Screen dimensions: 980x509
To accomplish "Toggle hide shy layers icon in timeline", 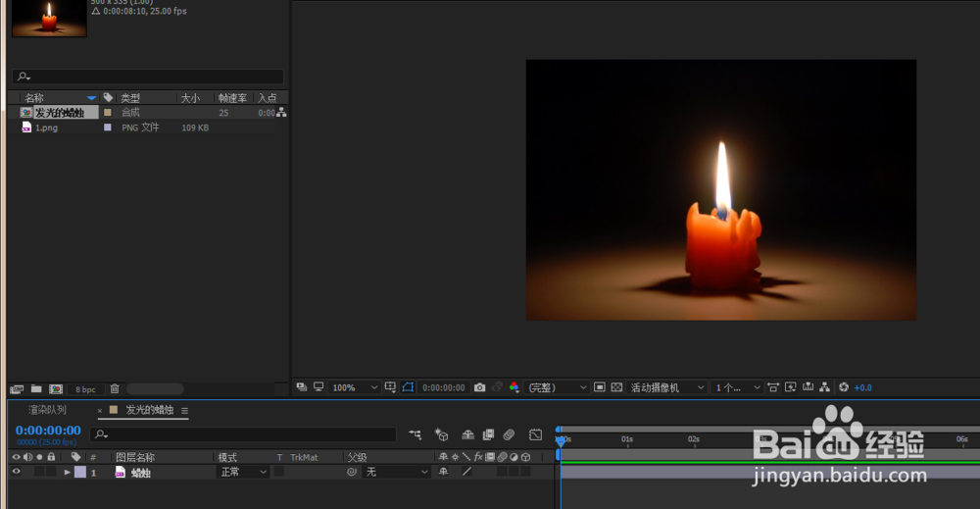I will point(467,433).
